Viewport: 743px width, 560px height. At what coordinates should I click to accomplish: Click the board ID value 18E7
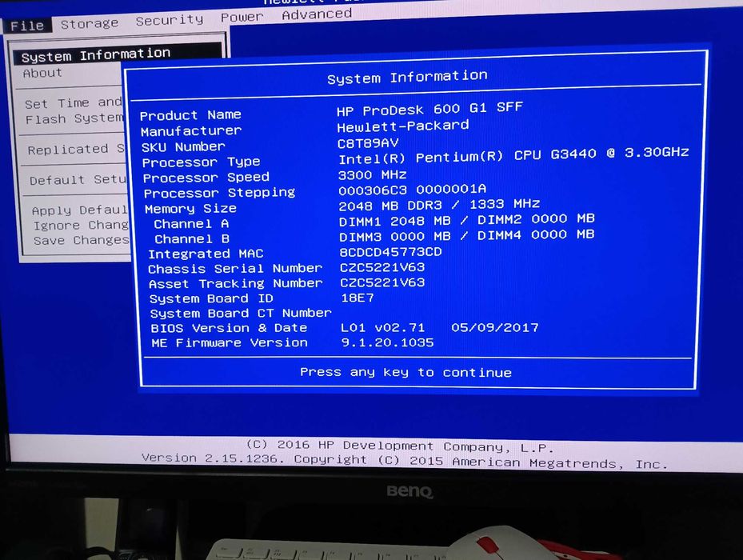tap(358, 298)
